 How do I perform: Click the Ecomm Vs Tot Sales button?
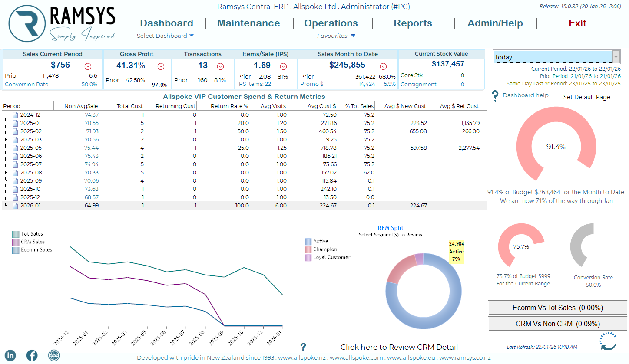557,308
